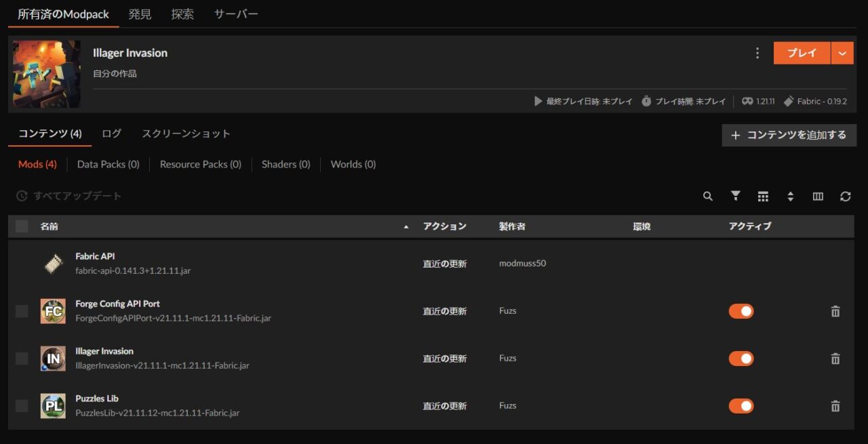Open the search icon in the mod list toolbar
868x444 pixels.
click(707, 196)
